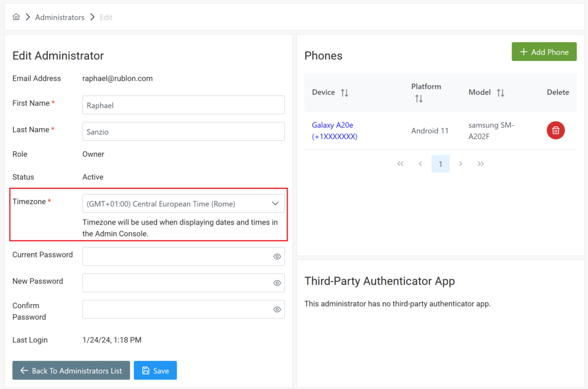Sort phones by the Device column arrows

[345, 92]
